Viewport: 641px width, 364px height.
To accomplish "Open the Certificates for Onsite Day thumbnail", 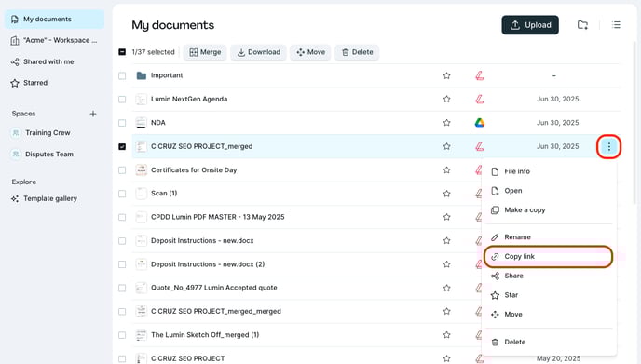I will tap(142, 170).
